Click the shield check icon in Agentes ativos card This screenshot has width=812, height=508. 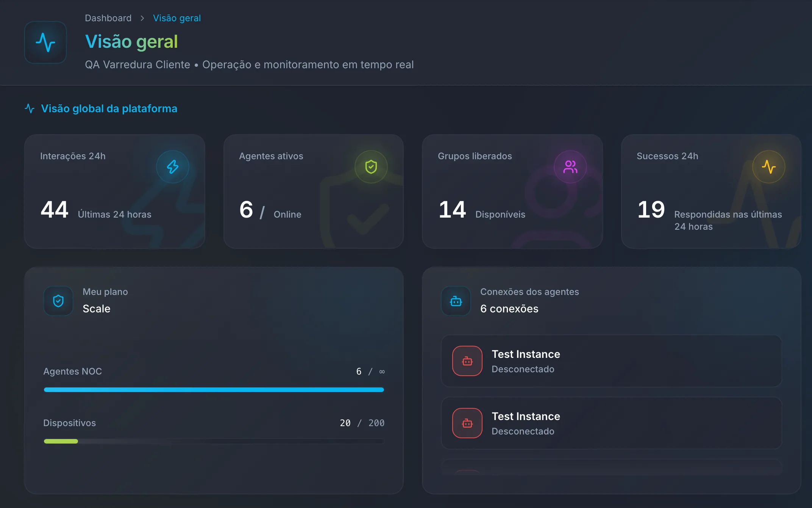coord(371,167)
